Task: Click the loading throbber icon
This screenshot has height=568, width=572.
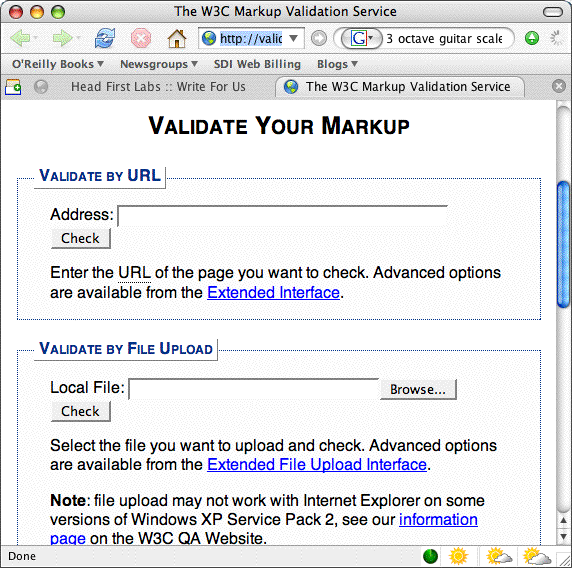Action: click(x=556, y=38)
